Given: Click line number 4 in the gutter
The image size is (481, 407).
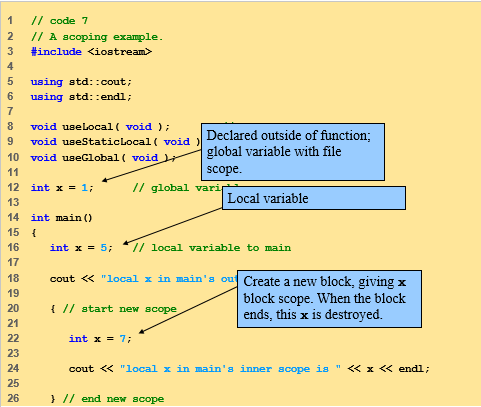Looking at the screenshot, I should point(10,66).
